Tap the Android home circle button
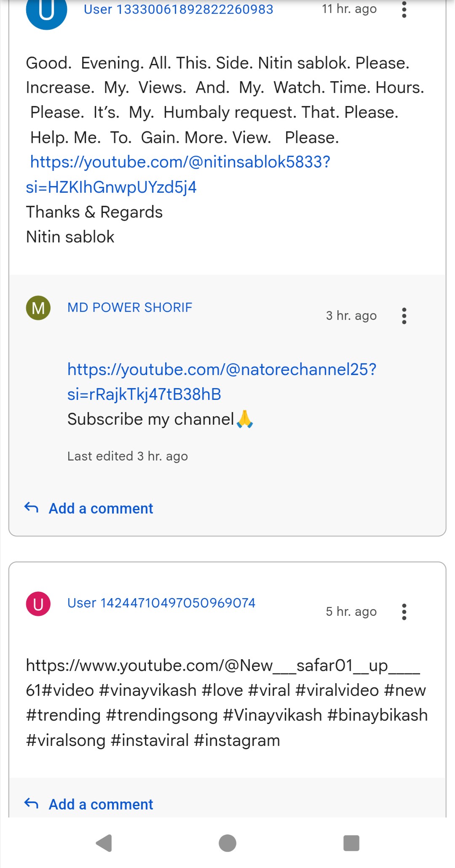Image resolution: width=455 pixels, height=868 pixels. (x=227, y=843)
